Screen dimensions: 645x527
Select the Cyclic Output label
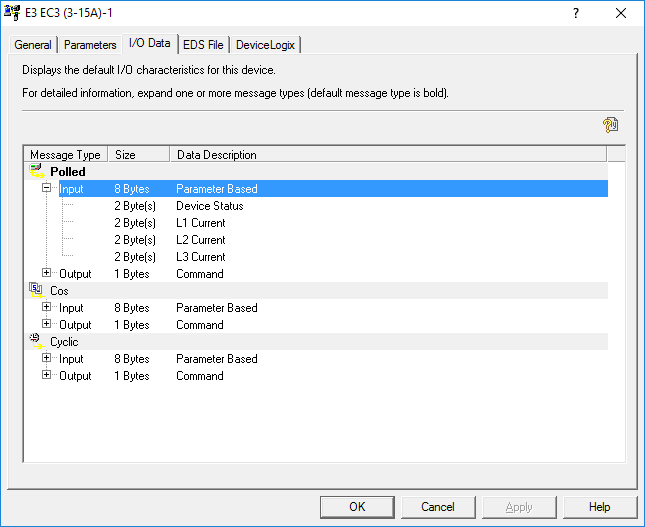tap(75, 376)
